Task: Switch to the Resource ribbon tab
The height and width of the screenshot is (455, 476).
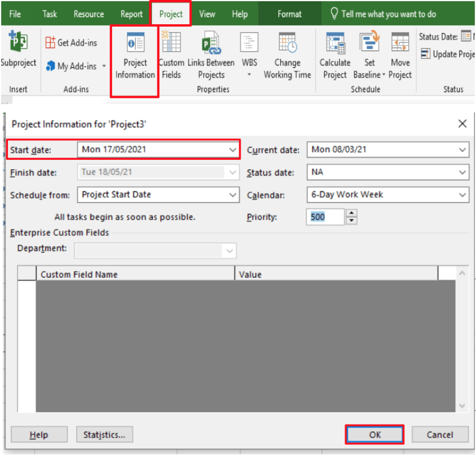Action: click(89, 14)
